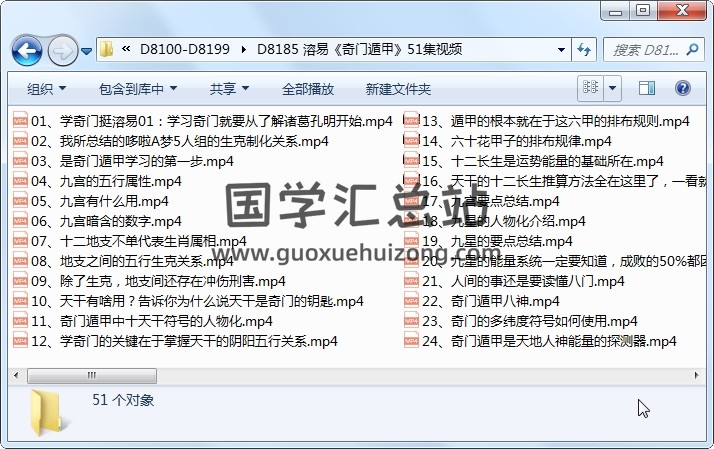
Task: Open the recent pages dropdown arrow
Action: click(87, 49)
